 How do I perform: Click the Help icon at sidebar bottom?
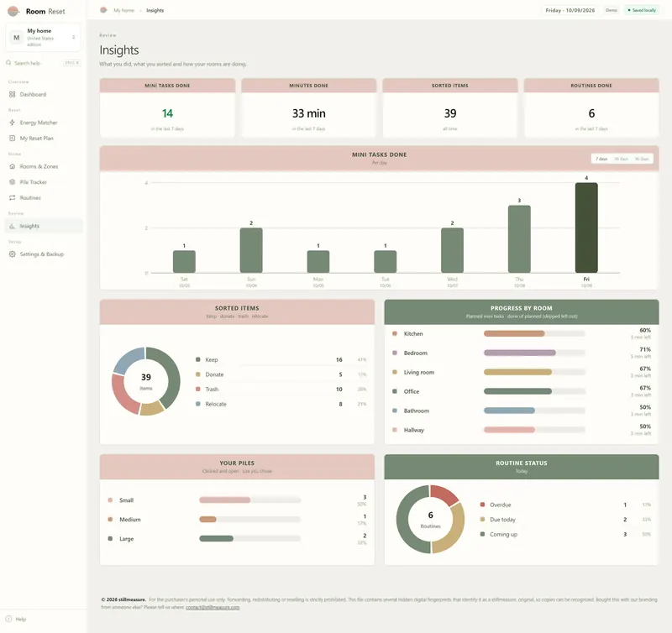pyautogui.click(x=8, y=619)
